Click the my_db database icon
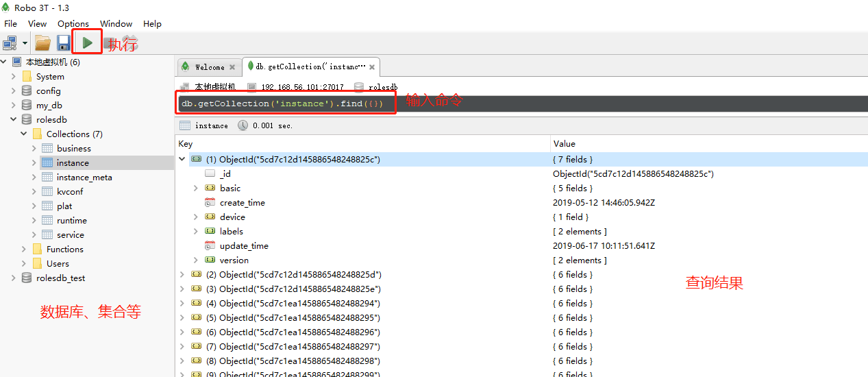Image resolution: width=868 pixels, height=377 pixels. tap(27, 105)
